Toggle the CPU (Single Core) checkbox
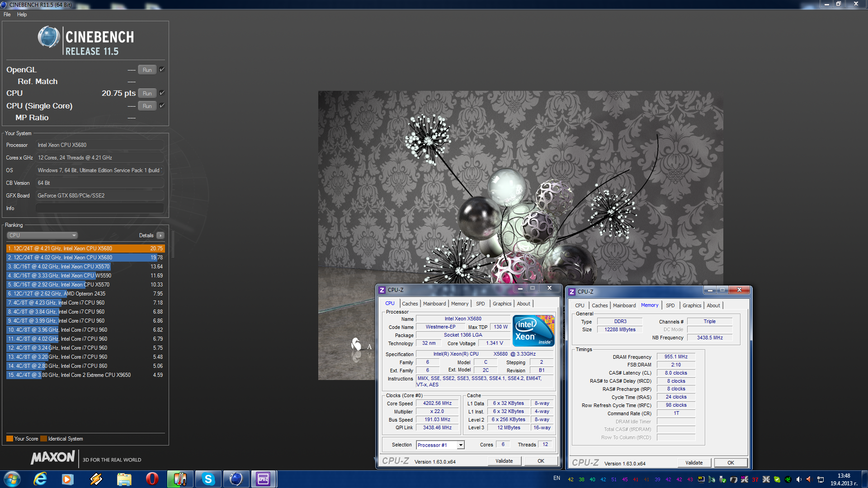This screenshot has width=868, height=488. click(x=162, y=106)
